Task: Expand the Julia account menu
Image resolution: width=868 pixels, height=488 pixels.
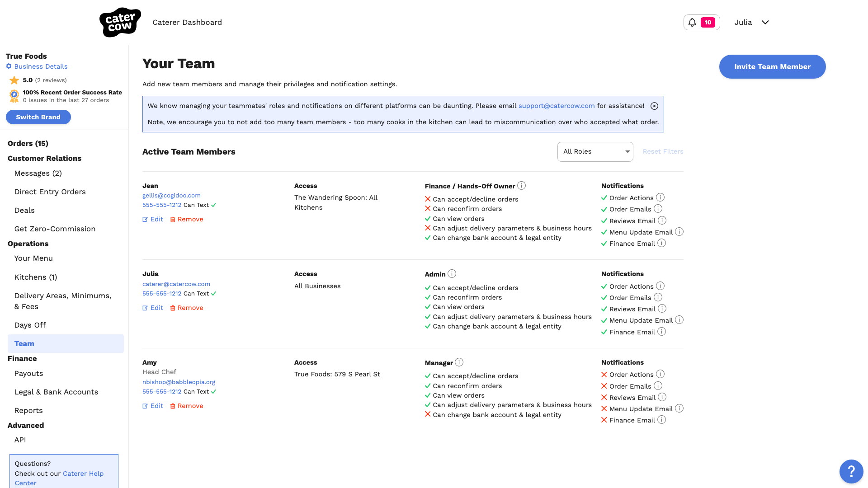Action: click(x=751, y=22)
